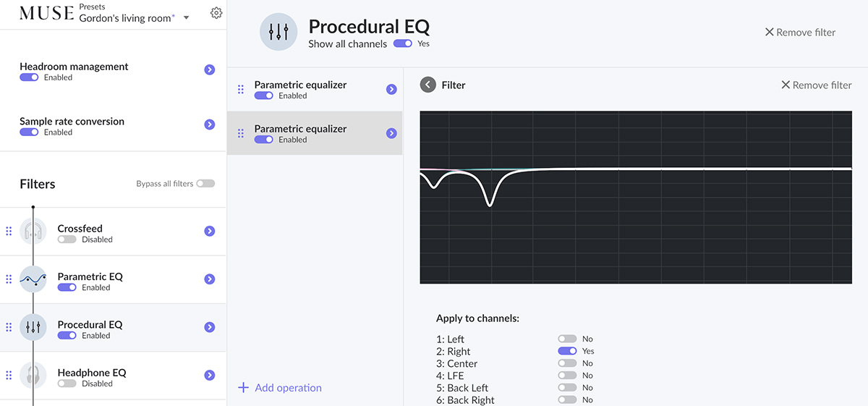
Task: Expand Sample rate conversion details arrow
Action: click(x=209, y=125)
